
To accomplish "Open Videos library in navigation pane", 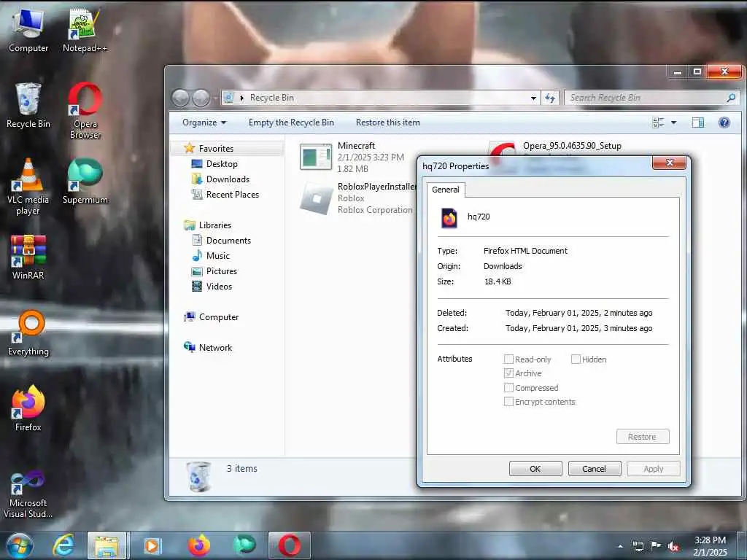I will click(x=219, y=286).
